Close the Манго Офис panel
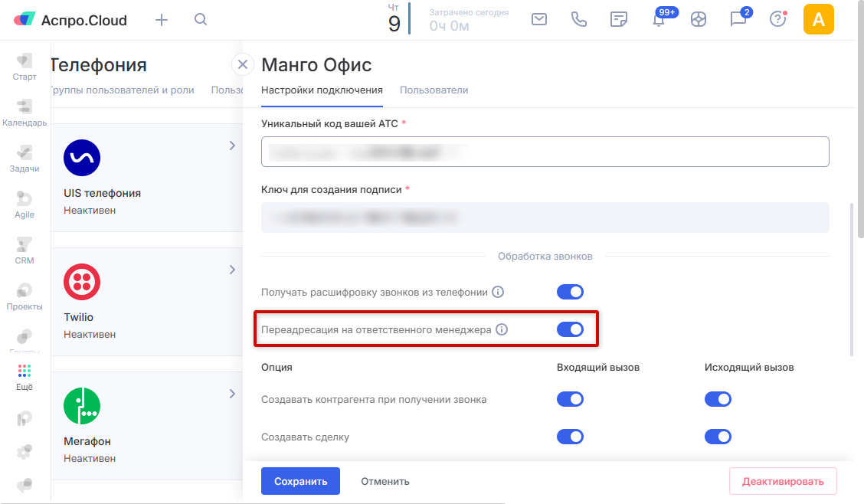 coord(243,65)
